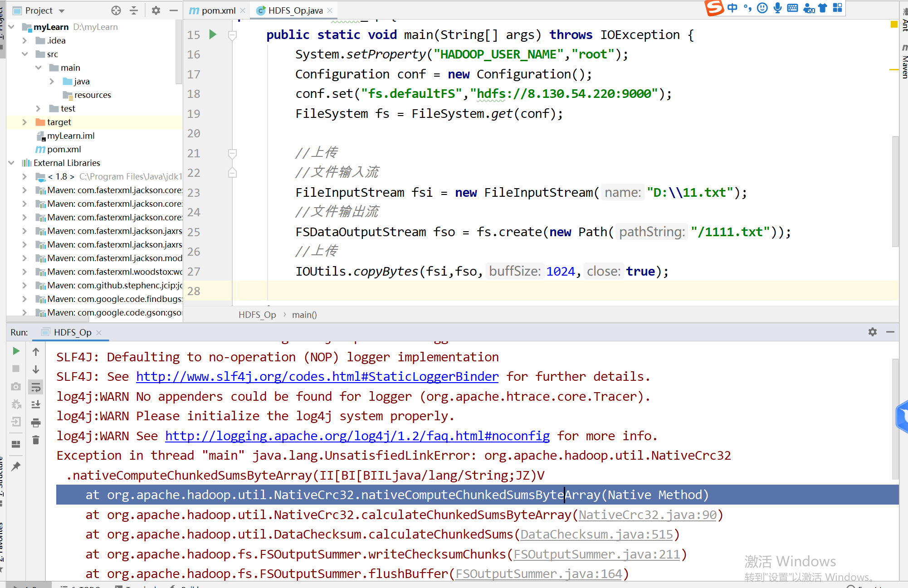Viewport: 908px width, 588px height.
Task: Click the exit icon in Run sidebar
Action: [x=16, y=422]
